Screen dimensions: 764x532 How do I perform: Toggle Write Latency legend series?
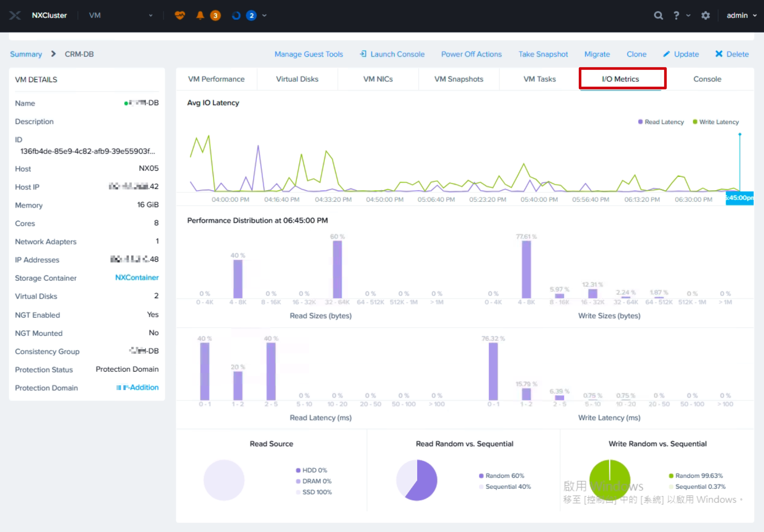(716, 122)
